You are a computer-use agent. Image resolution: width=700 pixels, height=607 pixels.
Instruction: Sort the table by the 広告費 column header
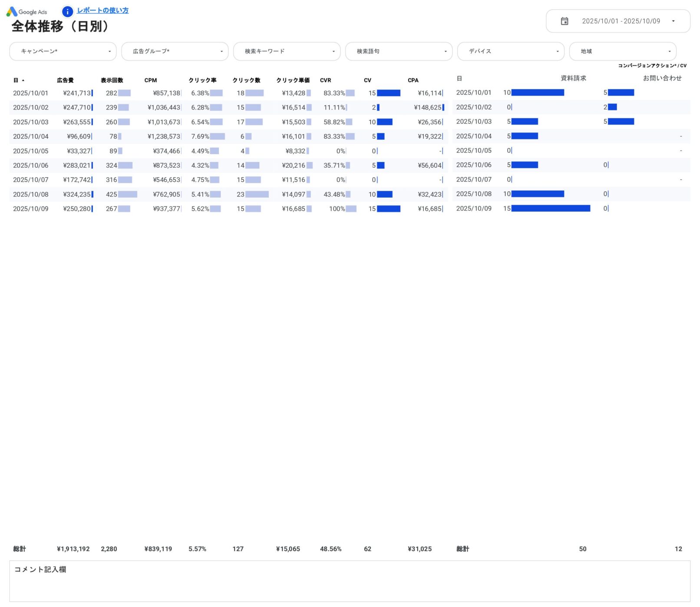pos(65,80)
